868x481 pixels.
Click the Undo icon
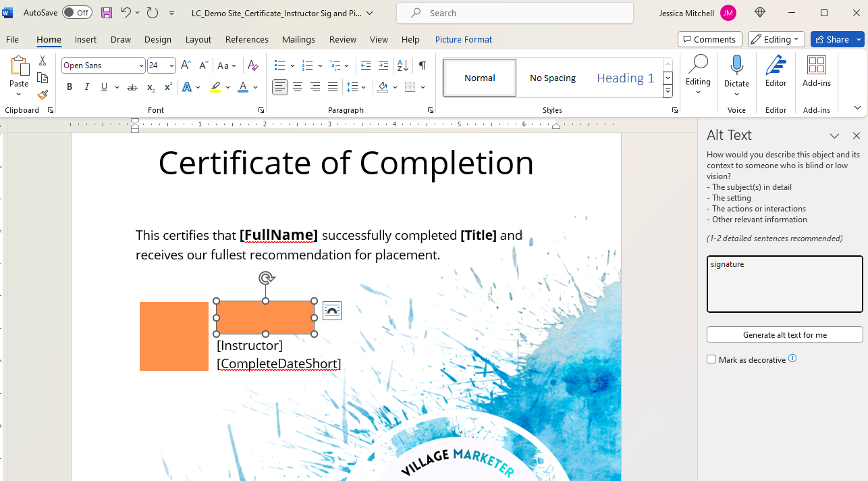click(x=126, y=13)
